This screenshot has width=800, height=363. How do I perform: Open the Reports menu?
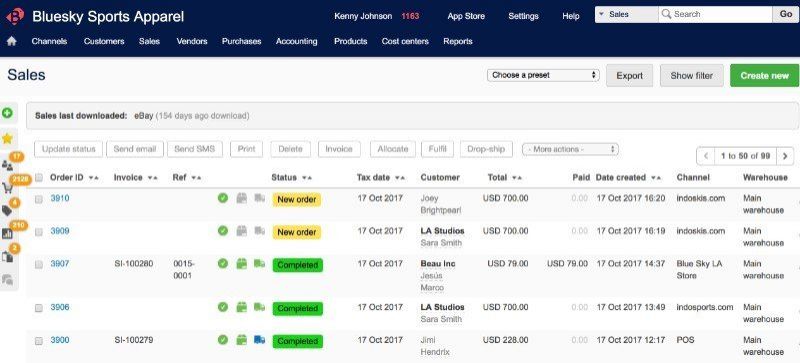(x=458, y=41)
